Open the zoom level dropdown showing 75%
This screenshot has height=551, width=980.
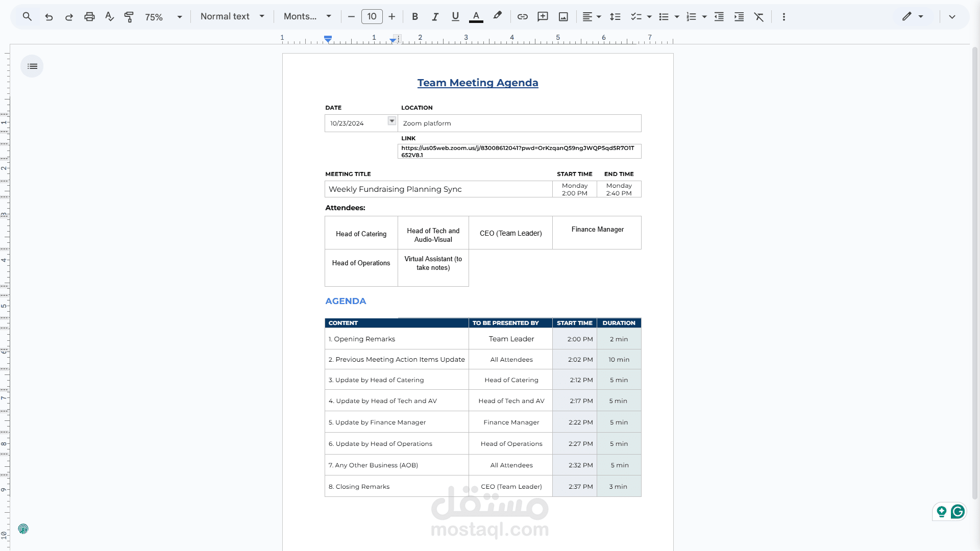163,16
